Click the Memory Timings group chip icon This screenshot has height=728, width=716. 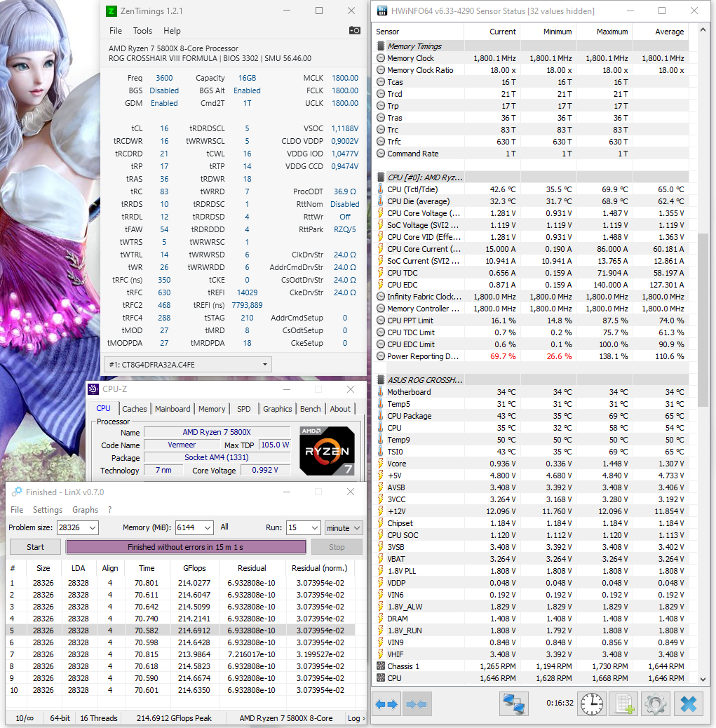tap(381, 46)
